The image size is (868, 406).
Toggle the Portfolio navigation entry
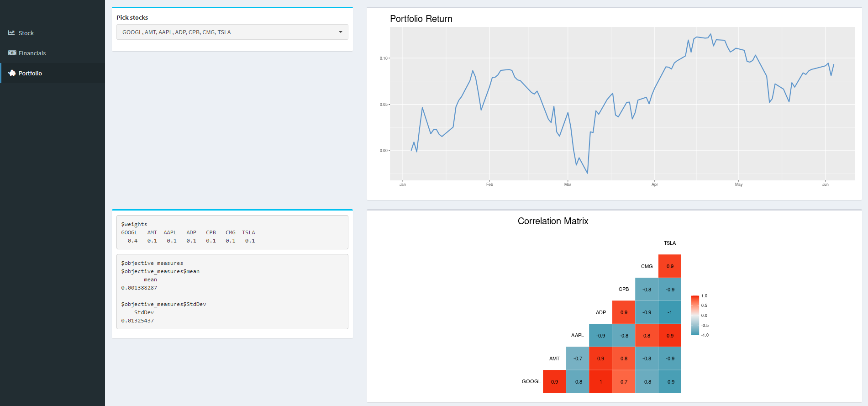pos(30,73)
